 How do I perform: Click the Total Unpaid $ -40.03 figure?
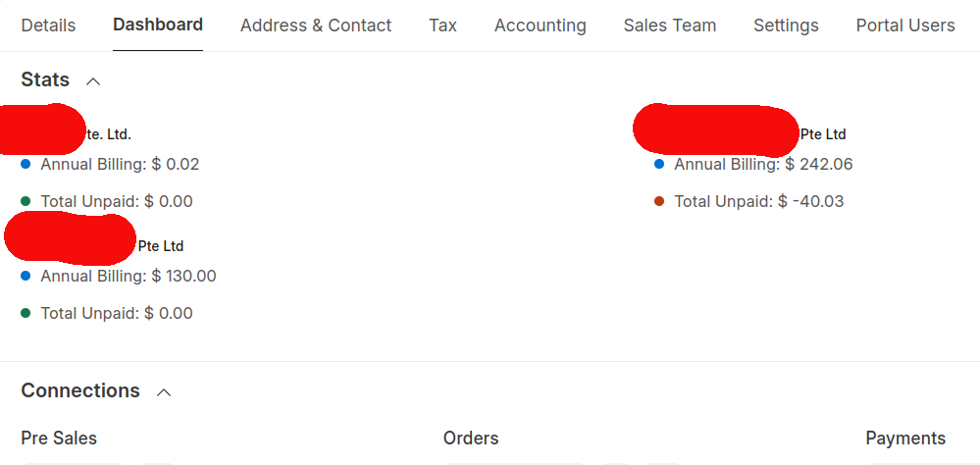[x=758, y=201]
